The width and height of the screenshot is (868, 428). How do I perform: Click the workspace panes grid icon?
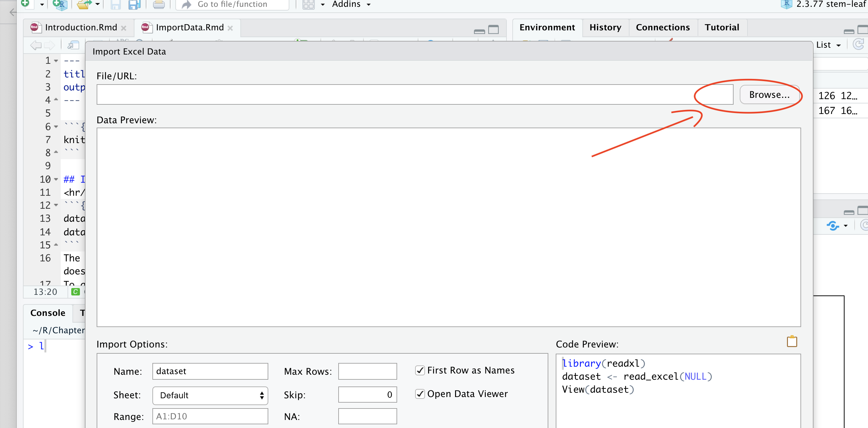point(308,4)
